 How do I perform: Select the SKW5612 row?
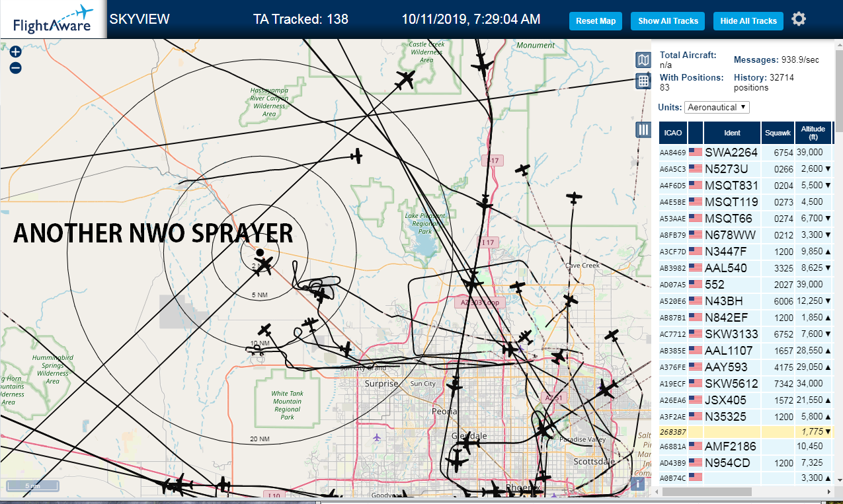(745, 383)
